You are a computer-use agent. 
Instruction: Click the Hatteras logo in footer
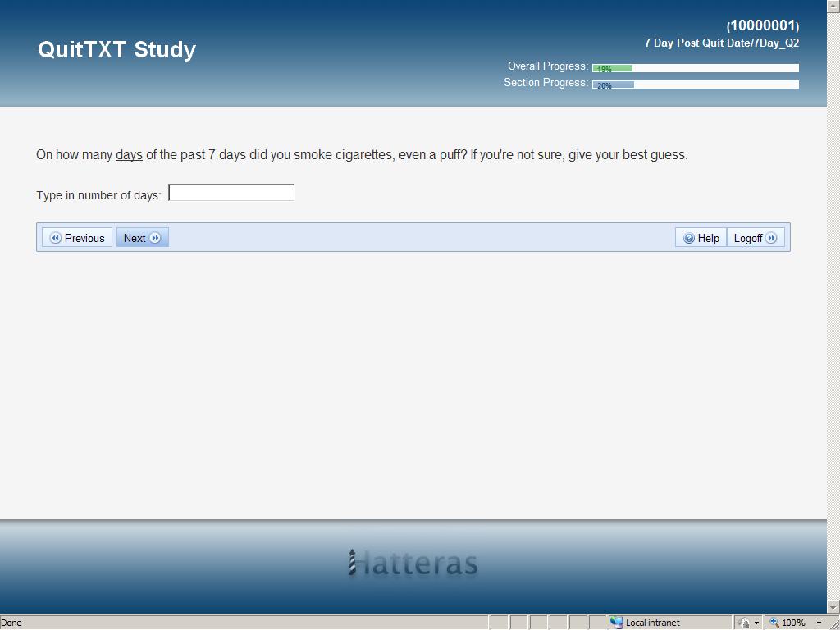click(x=413, y=563)
